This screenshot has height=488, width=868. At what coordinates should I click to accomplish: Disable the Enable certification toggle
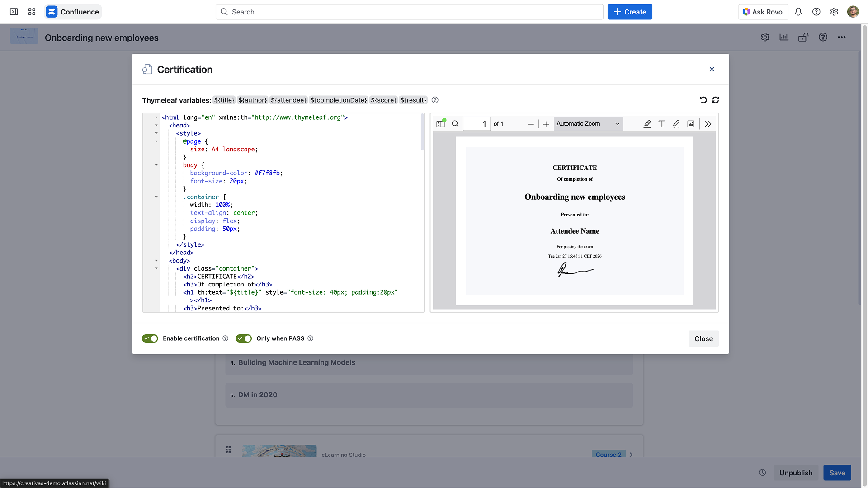(x=150, y=338)
